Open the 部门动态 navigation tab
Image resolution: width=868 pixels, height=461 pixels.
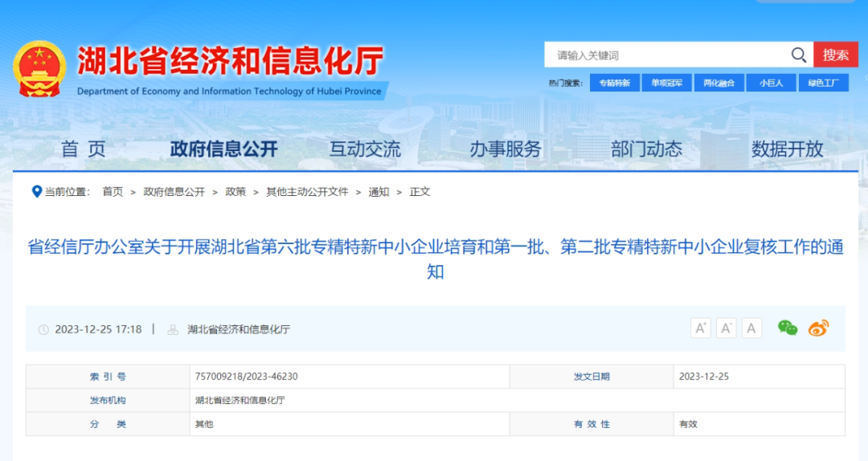[x=646, y=149]
